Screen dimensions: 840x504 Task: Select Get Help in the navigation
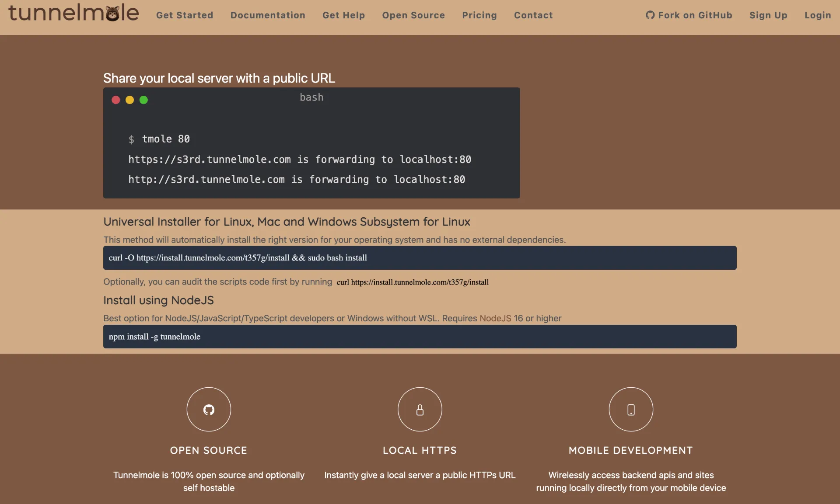click(x=344, y=15)
